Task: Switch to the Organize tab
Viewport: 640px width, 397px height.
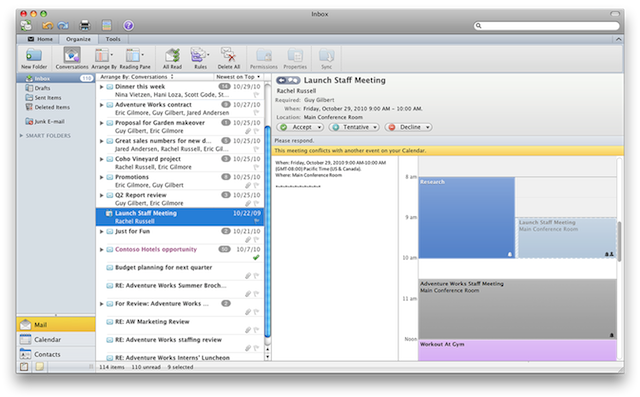Action: pyautogui.click(x=78, y=39)
